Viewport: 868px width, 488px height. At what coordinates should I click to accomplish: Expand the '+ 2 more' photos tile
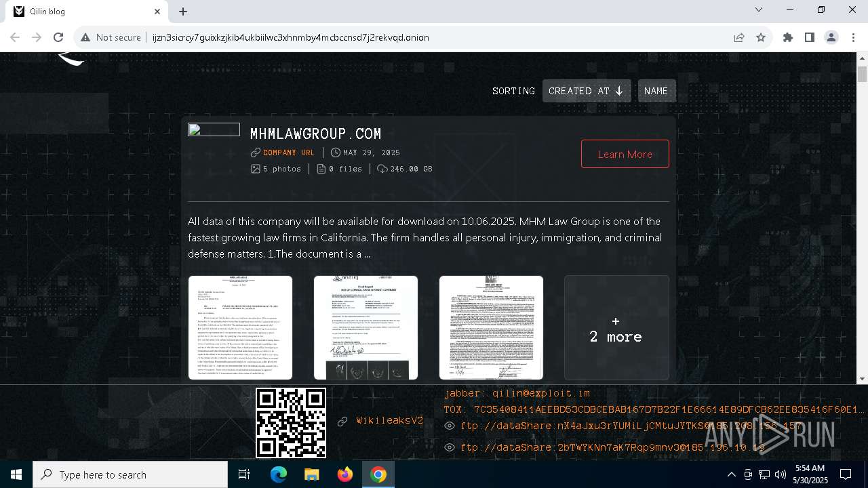pyautogui.click(x=616, y=327)
